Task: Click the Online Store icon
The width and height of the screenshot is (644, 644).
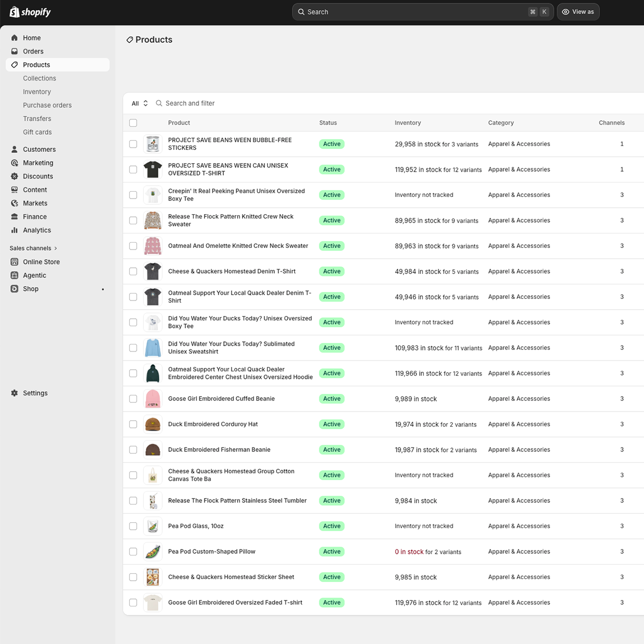Action: (x=14, y=262)
